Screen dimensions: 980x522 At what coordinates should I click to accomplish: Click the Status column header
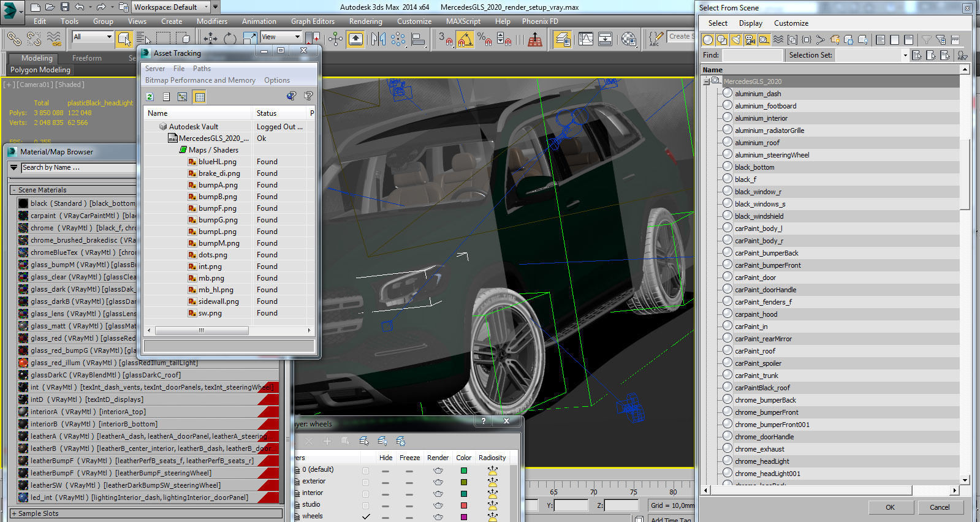[278, 113]
